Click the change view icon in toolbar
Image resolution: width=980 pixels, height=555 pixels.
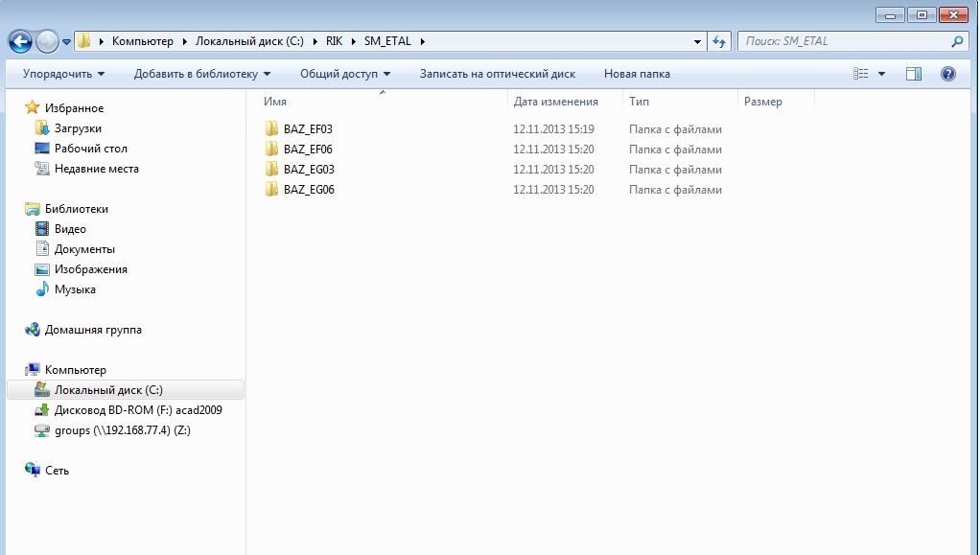coord(861,74)
